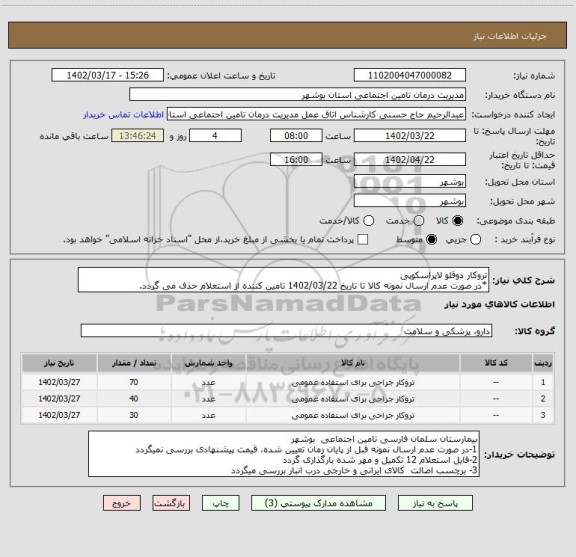The height and width of the screenshot is (557, 576).
Task: Select the متوسط purchase type radio
Action: point(431,240)
